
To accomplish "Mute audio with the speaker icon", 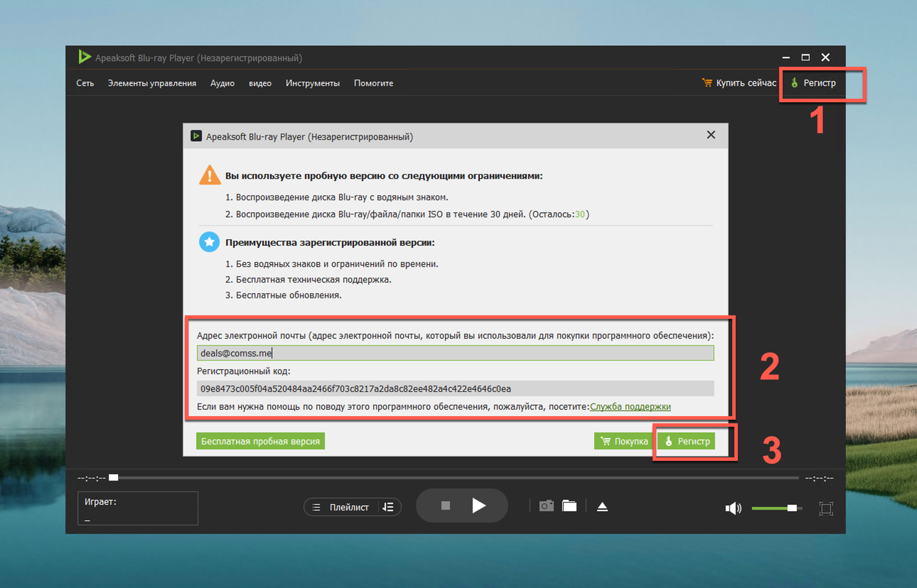I will click(x=733, y=508).
